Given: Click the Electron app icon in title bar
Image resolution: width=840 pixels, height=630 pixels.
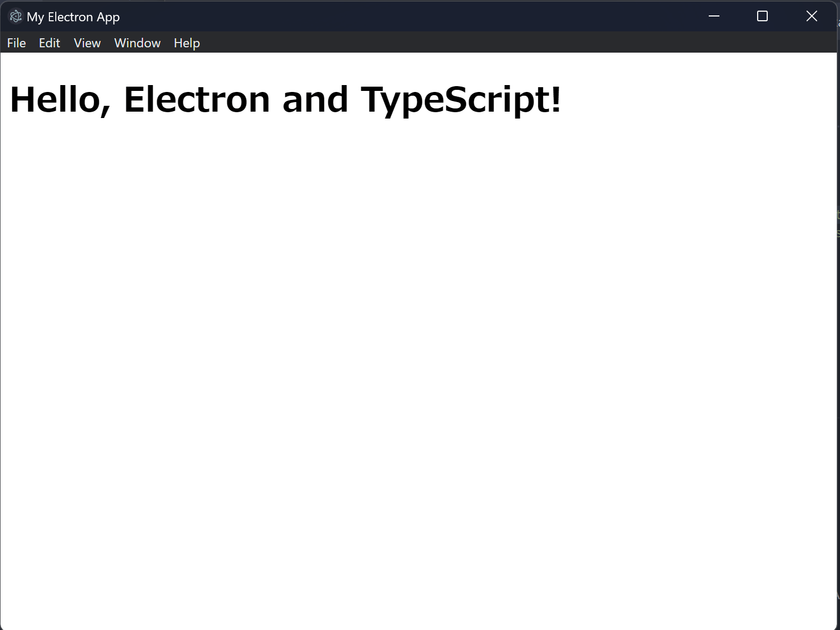Looking at the screenshot, I should click(x=16, y=17).
